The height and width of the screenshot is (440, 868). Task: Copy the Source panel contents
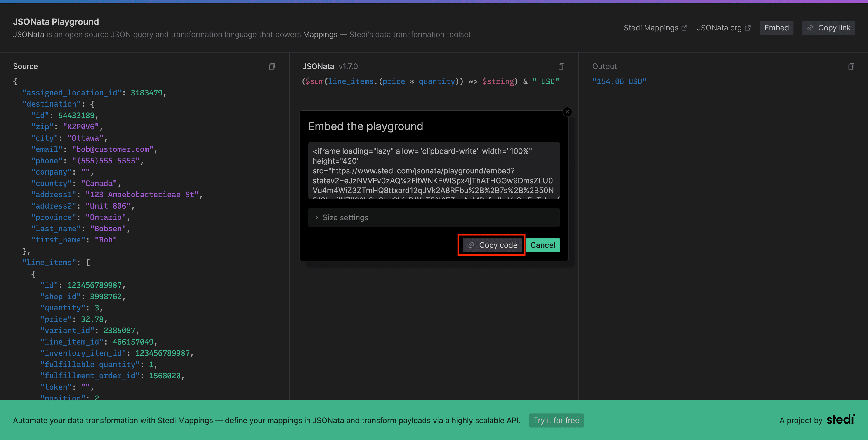click(x=271, y=66)
